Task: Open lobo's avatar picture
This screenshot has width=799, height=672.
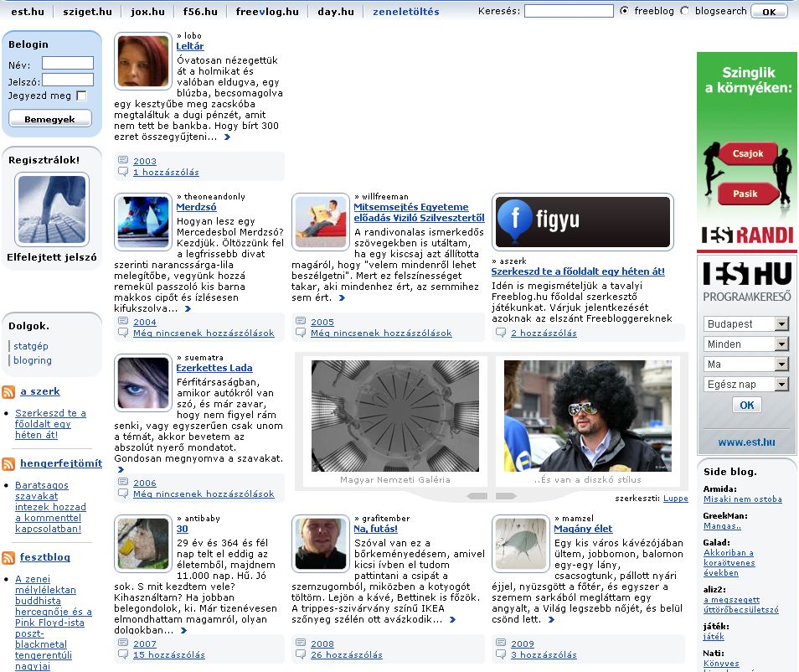Action: [142, 61]
